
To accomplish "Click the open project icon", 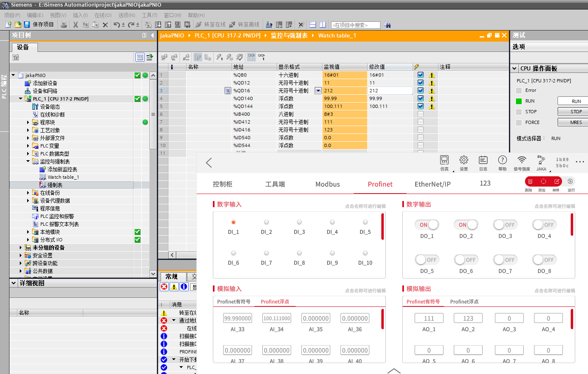I will point(18,25).
